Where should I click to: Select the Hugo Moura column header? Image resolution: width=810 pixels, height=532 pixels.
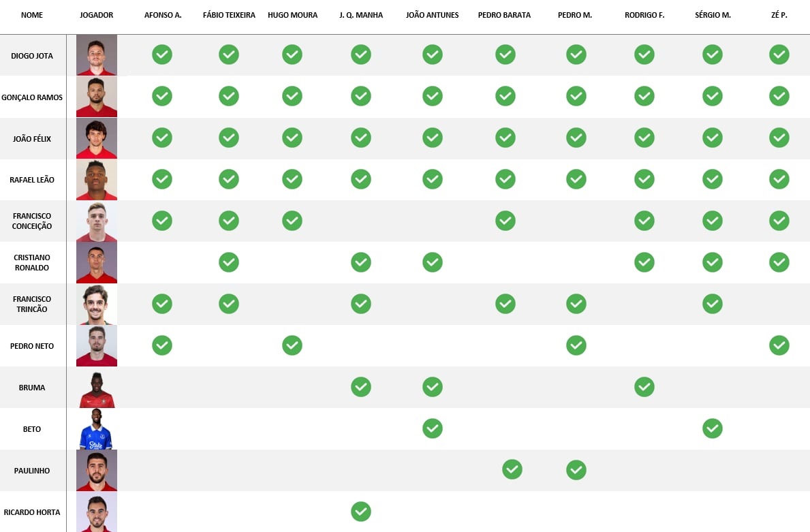coord(292,15)
